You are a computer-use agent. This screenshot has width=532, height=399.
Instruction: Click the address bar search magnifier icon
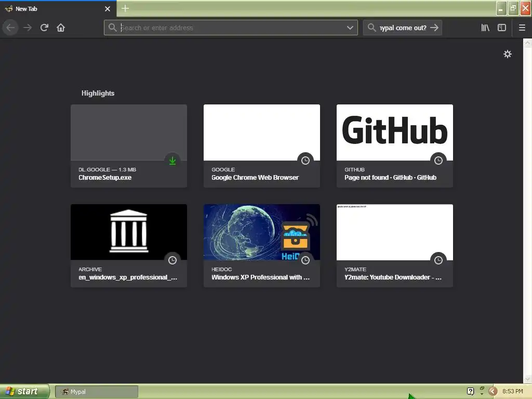tap(112, 28)
